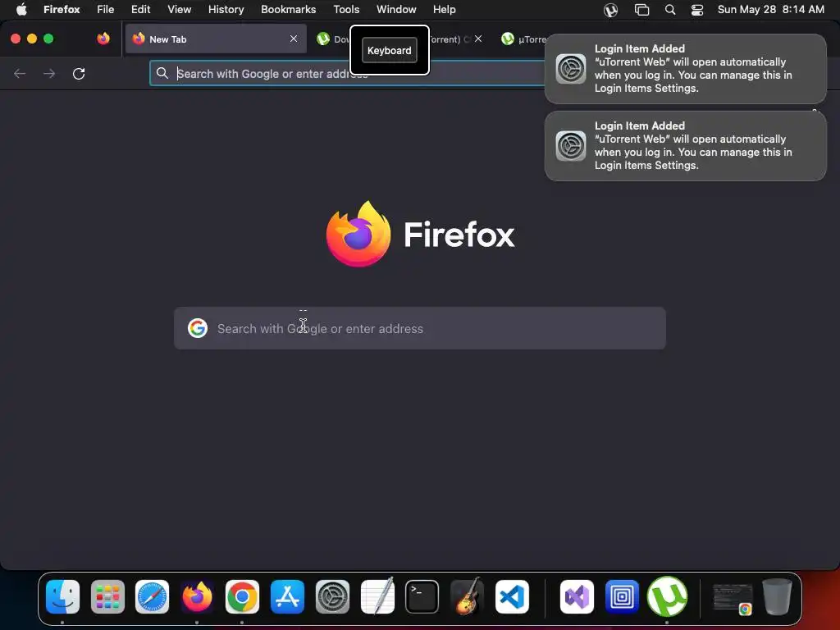The width and height of the screenshot is (840, 630).
Task: Click the System Settings icon in second notification
Action: click(x=571, y=146)
